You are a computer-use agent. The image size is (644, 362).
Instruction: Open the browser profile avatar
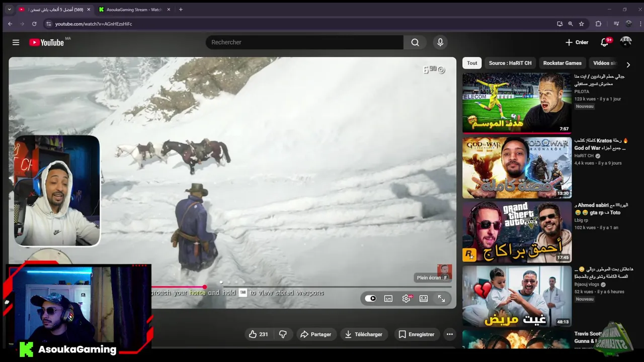[628, 24]
